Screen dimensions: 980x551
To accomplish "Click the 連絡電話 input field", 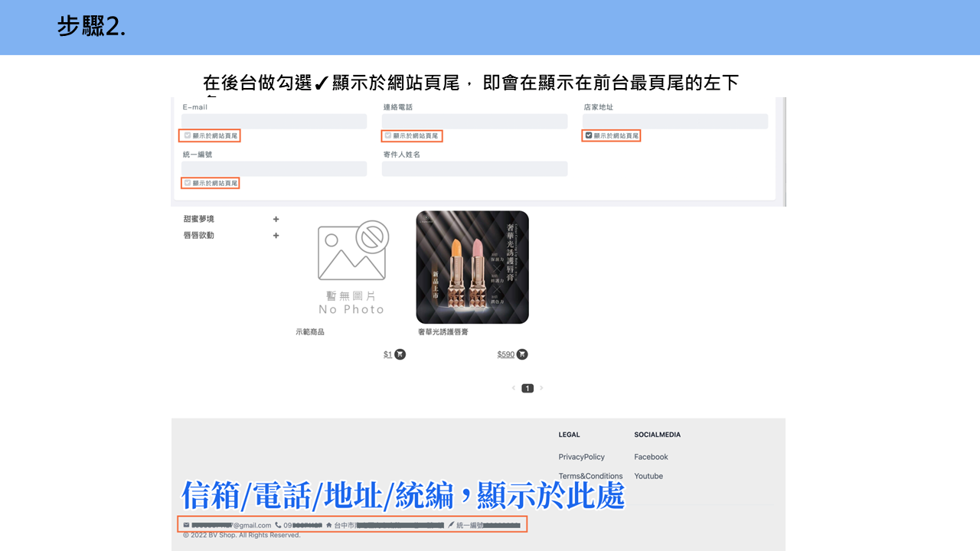I will (475, 121).
